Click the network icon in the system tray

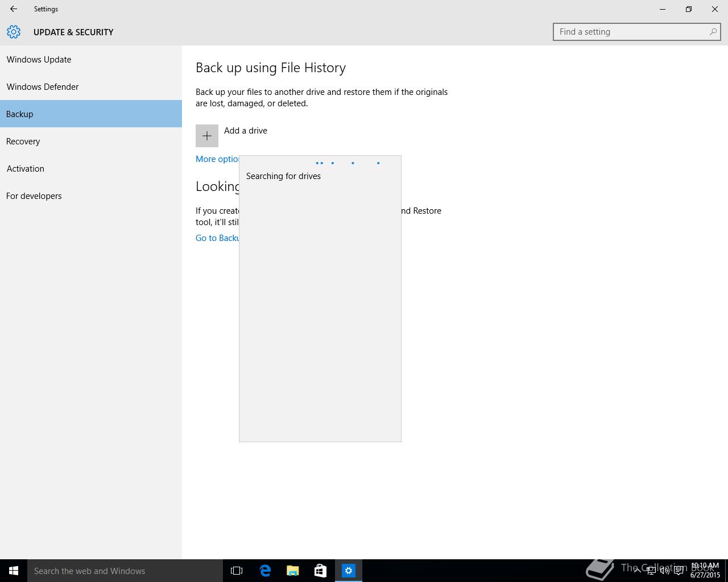tap(651, 571)
